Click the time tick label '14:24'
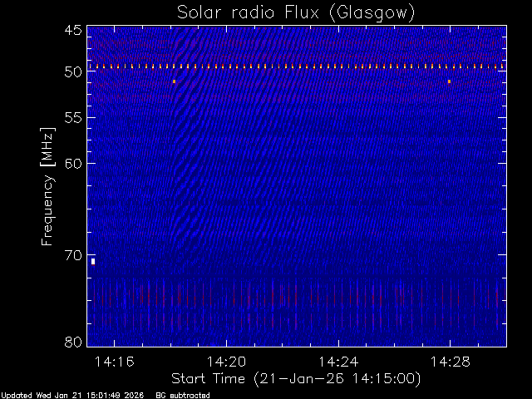This screenshot has width=532, height=399. [x=338, y=362]
